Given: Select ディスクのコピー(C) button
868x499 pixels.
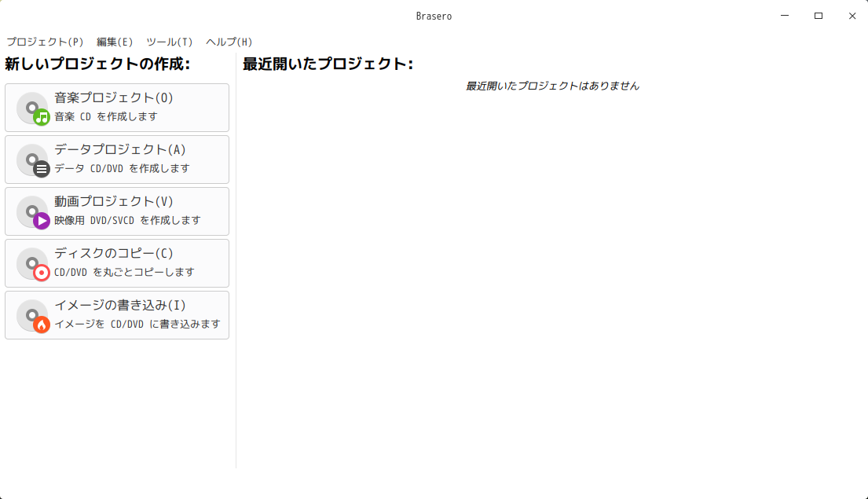Looking at the screenshot, I should (x=117, y=263).
